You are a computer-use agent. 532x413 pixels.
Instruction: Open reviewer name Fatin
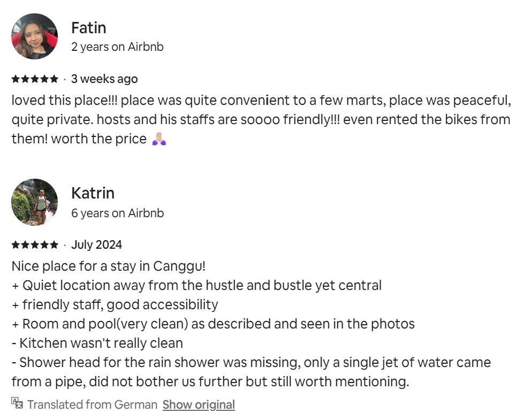(x=88, y=27)
